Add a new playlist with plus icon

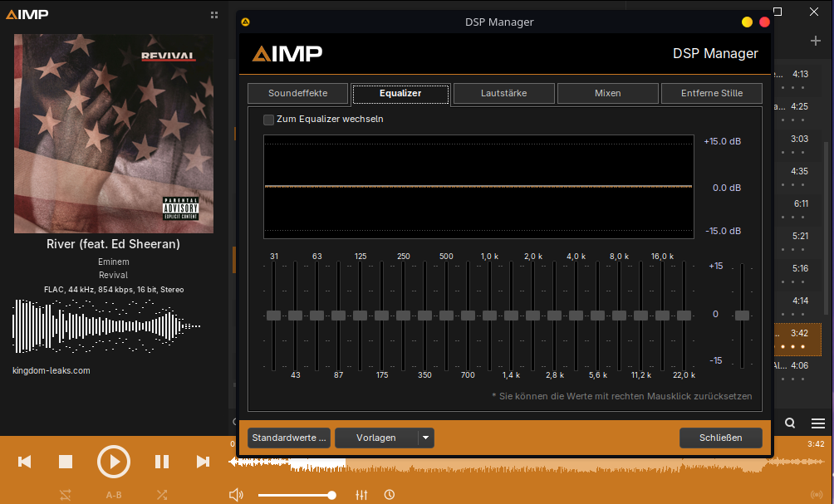(816, 41)
